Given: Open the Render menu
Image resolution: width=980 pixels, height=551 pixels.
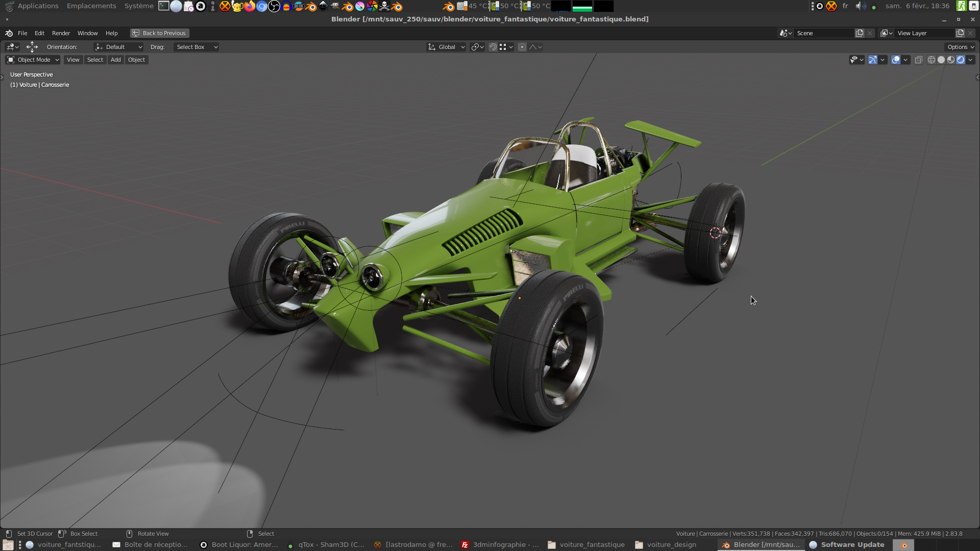Looking at the screenshot, I should (61, 33).
